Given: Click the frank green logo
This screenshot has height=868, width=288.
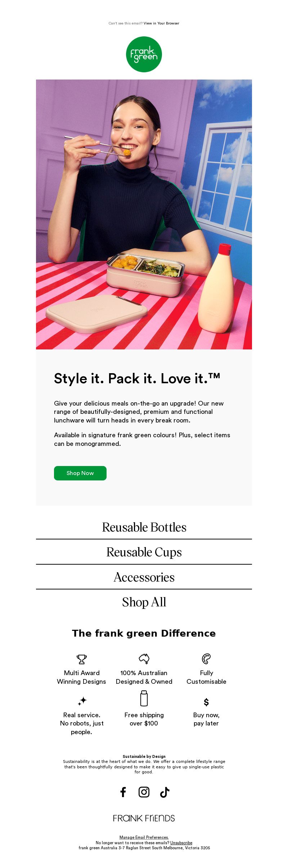Looking at the screenshot, I should point(144,54).
